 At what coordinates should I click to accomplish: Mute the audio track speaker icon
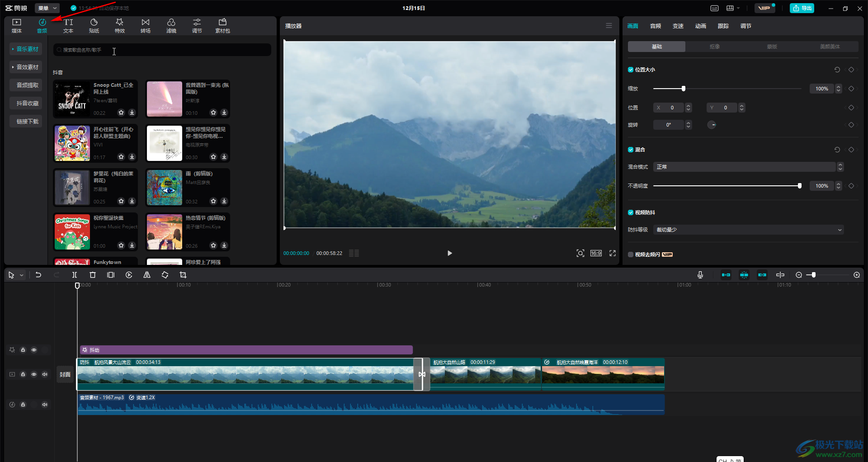pos(45,405)
